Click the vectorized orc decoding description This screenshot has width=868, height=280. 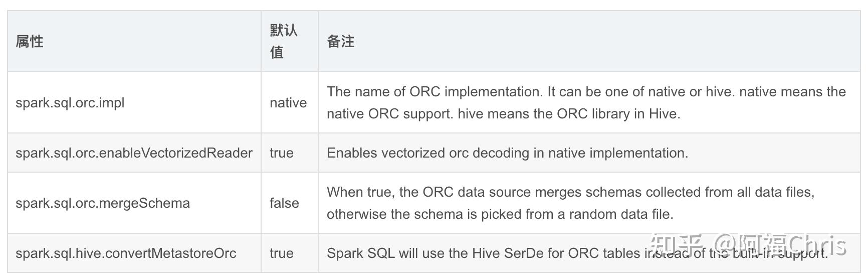click(507, 153)
